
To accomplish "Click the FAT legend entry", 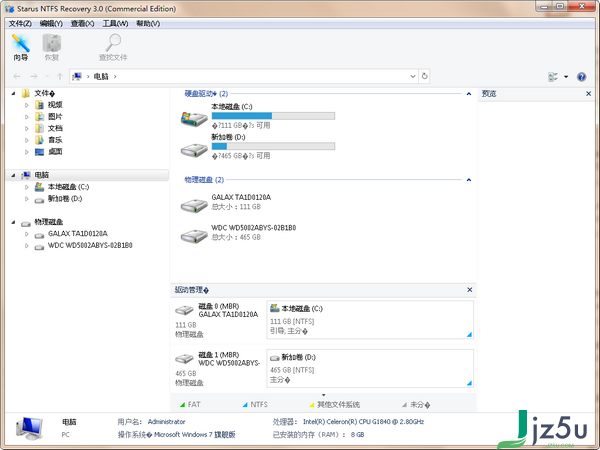I will (190, 404).
